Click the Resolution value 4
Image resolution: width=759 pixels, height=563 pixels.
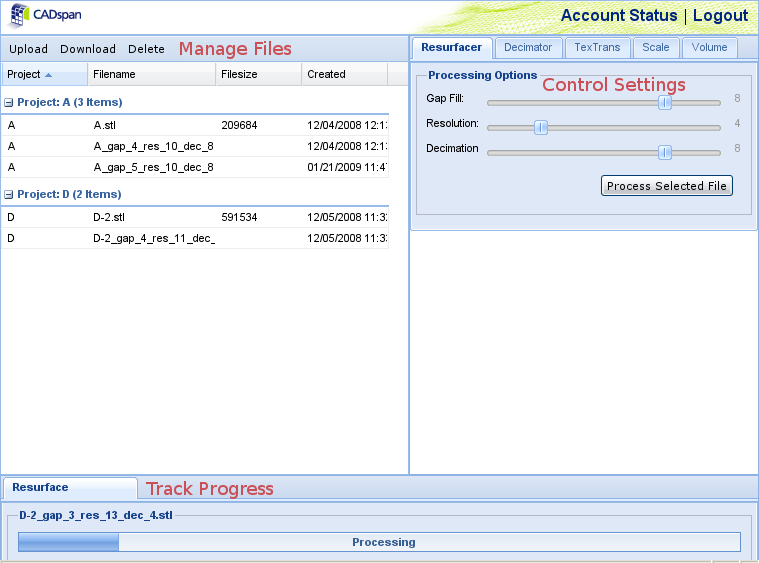(x=737, y=123)
